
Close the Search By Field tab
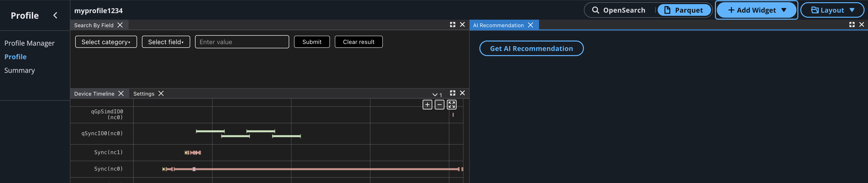120,25
